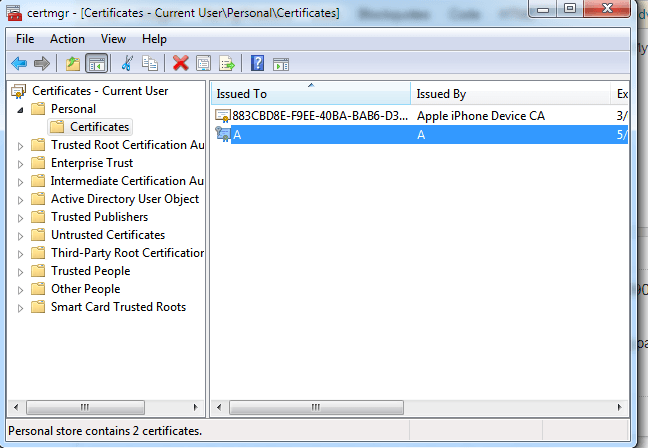Sort by the Issued To column header
The height and width of the screenshot is (448, 648).
tap(310, 94)
